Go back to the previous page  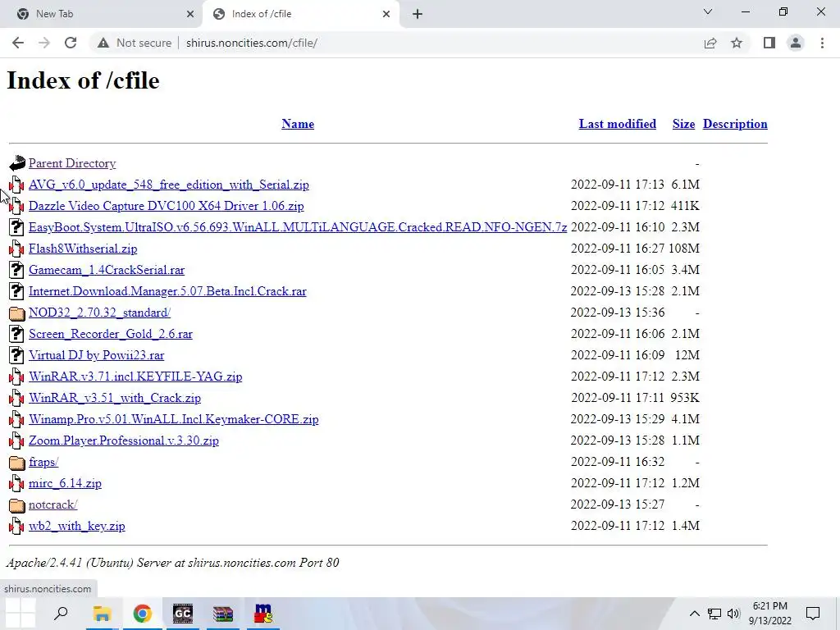tap(18, 43)
